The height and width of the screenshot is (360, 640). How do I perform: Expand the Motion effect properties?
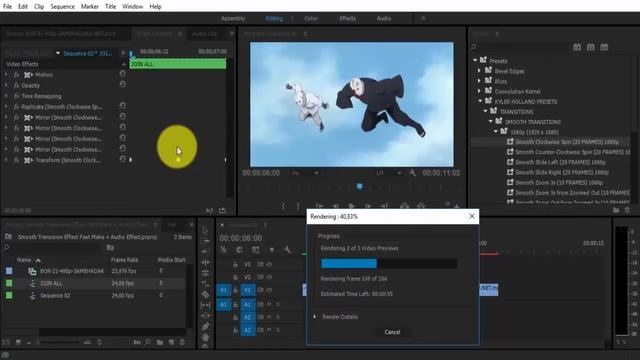tap(6, 75)
